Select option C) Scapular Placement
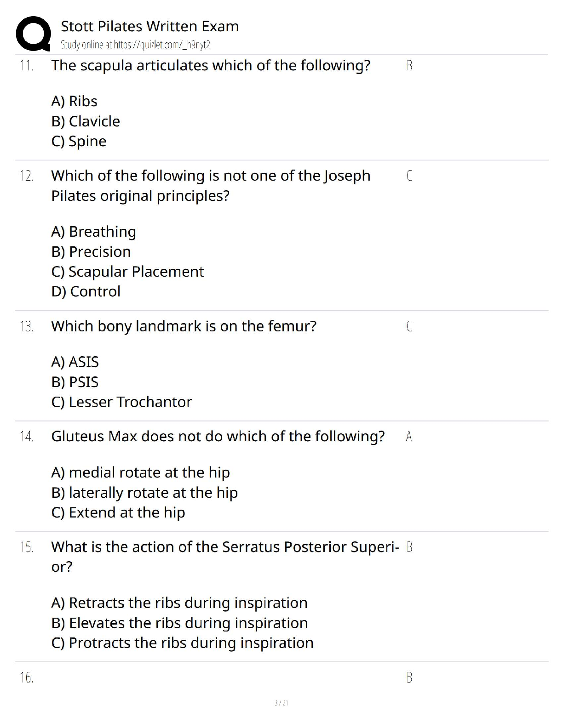Viewport: 563px width, 728px height. [x=127, y=272]
